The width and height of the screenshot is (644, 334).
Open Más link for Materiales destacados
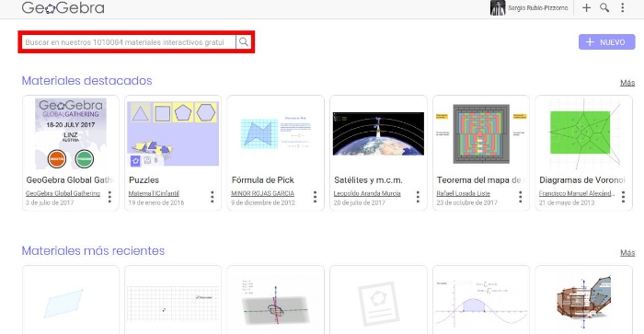coord(627,83)
